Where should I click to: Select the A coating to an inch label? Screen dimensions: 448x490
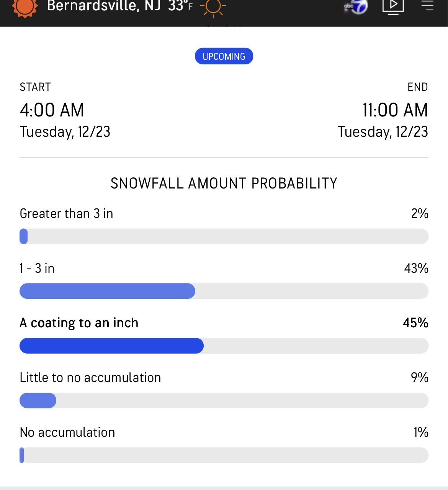(79, 323)
